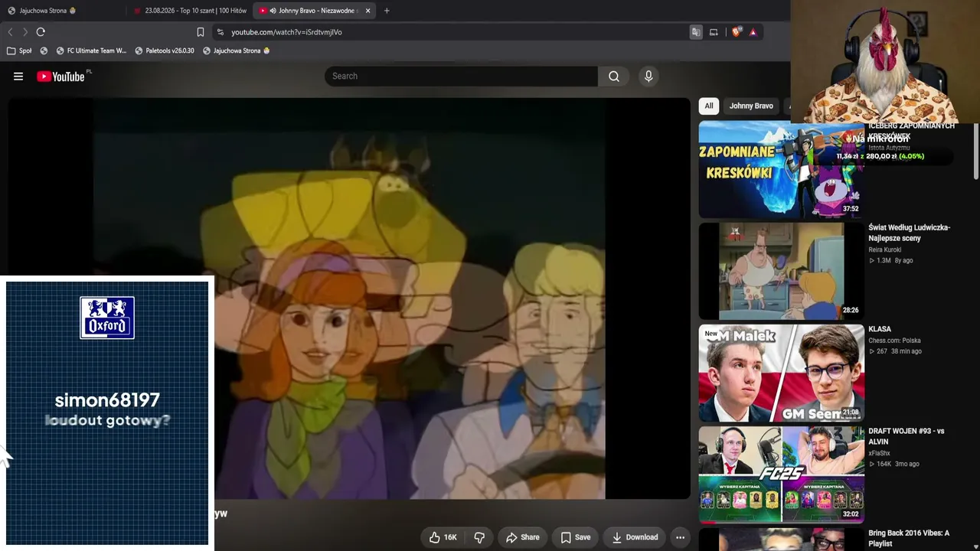Open Jajuchowa Strona bookmark
Image resolution: width=980 pixels, height=551 pixels.
pyautogui.click(x=237, y=51)
